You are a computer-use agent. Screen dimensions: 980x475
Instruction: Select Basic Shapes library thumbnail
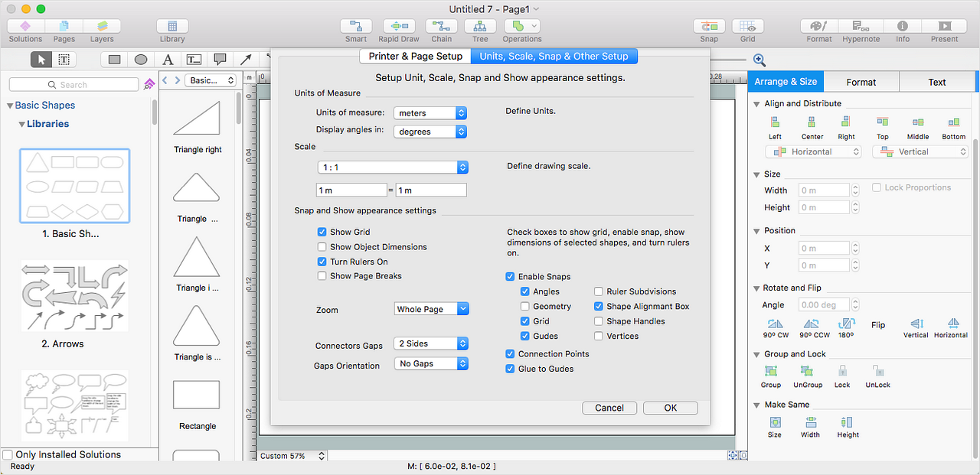tap(74, 186)
